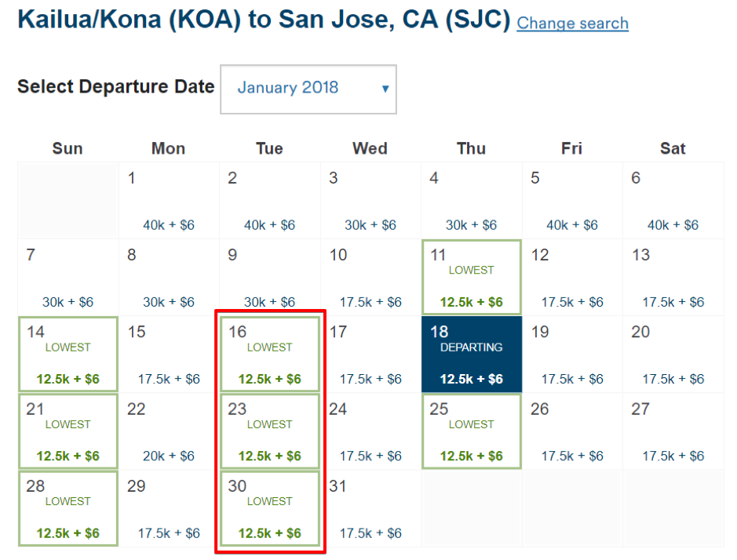Choose January 22 at 20k + $6
Screen dimensions: 737x560
coord(168,431)
